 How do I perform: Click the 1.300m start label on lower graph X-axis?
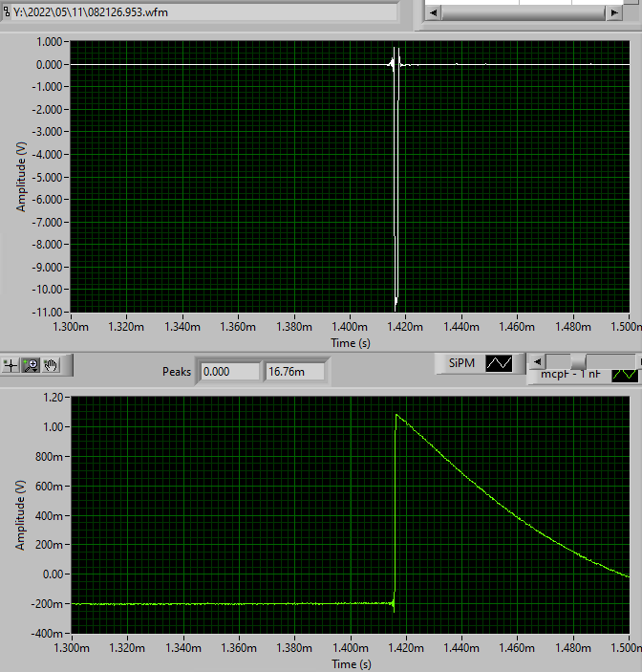point(72,647)
